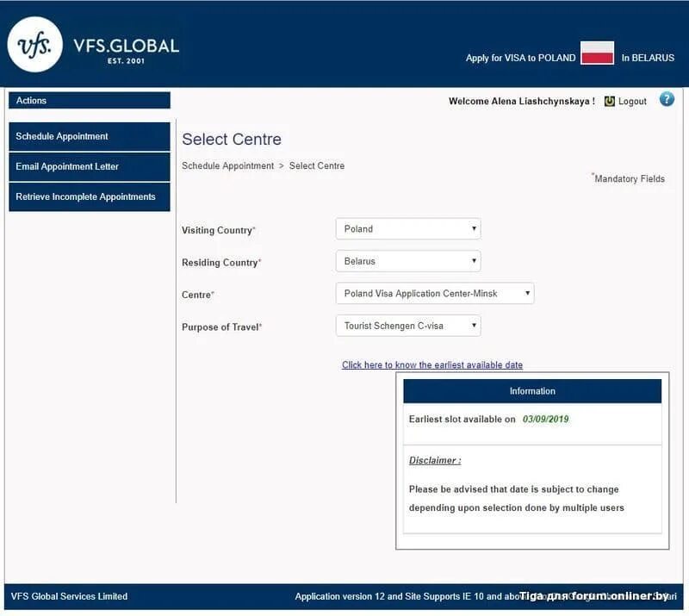
Task: Click the Welcome Alena Liashchynskaya text
Action: point(522,101)
